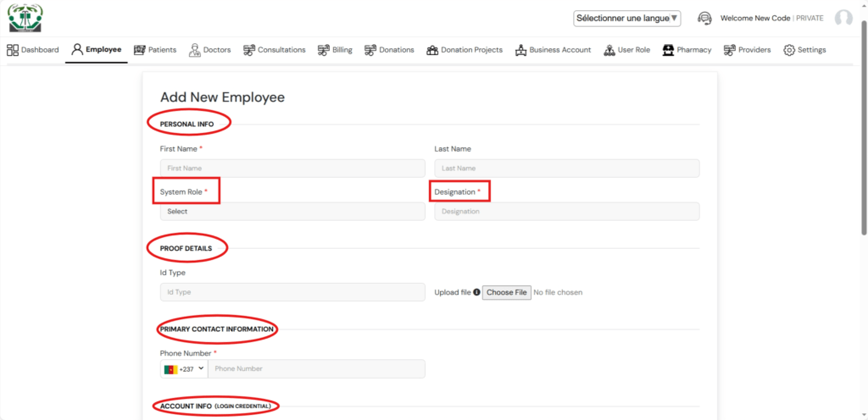Focus the Phone Number input field
The width and height of the screenshot is (868, 420).
click(317, 368)
